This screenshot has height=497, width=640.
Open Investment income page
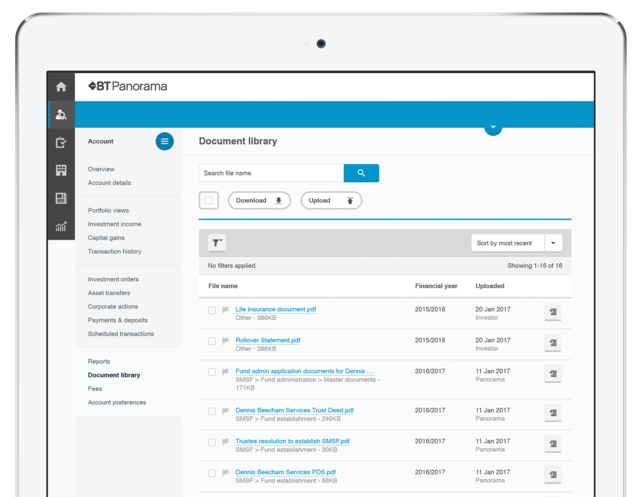[114, 224]
